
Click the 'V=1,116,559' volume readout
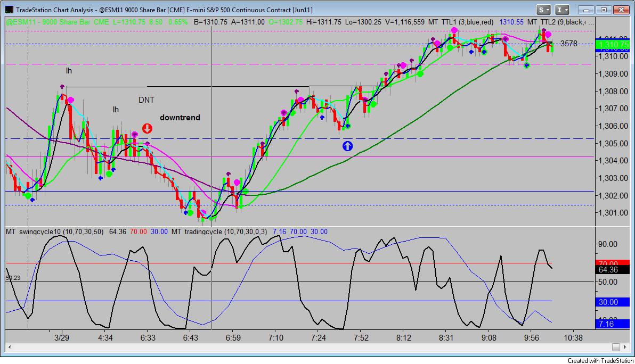coord(404,22)
